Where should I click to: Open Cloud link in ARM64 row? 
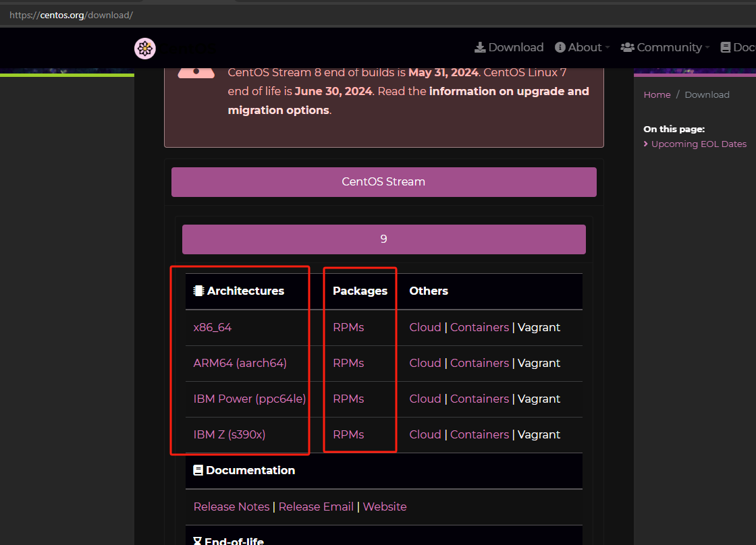pyautogui.click(x=425, y=363)
